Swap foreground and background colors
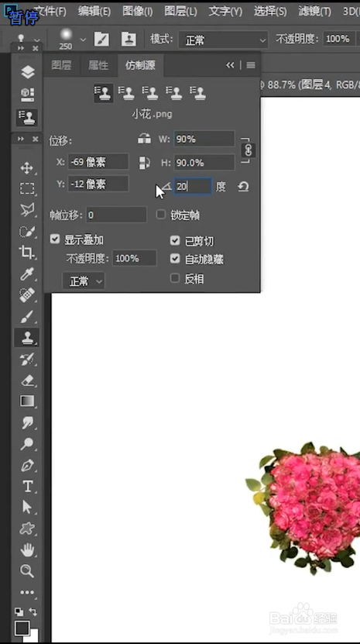 point(33,611)
